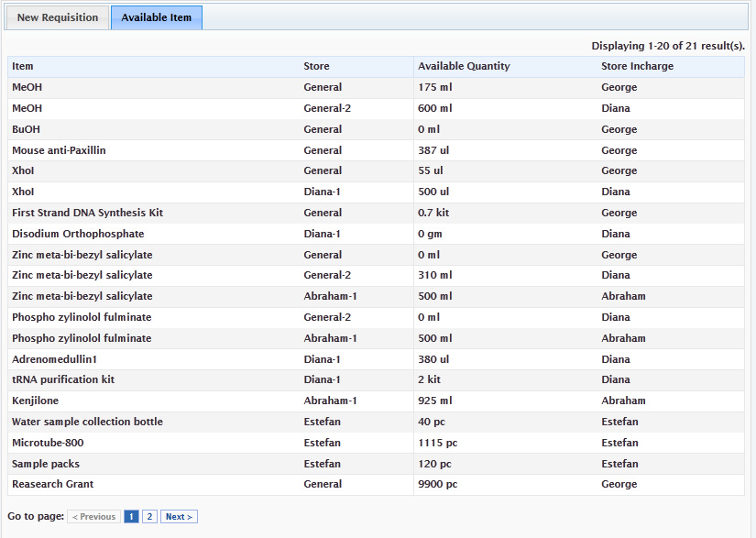Select Water sample collection bottle row

click(87, 422)
